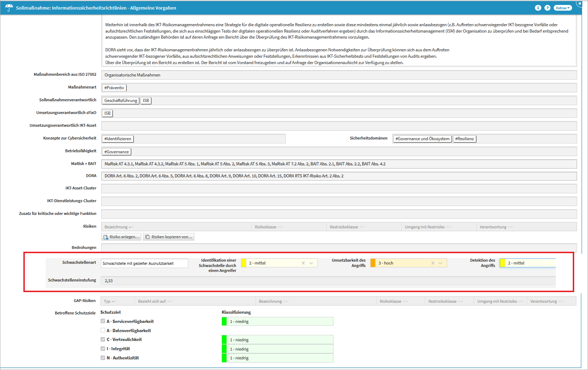Toggle A - Serviceverfügbarkeit checkbox
This screenshot has width=588, height=370.
[x=103, y=321]
